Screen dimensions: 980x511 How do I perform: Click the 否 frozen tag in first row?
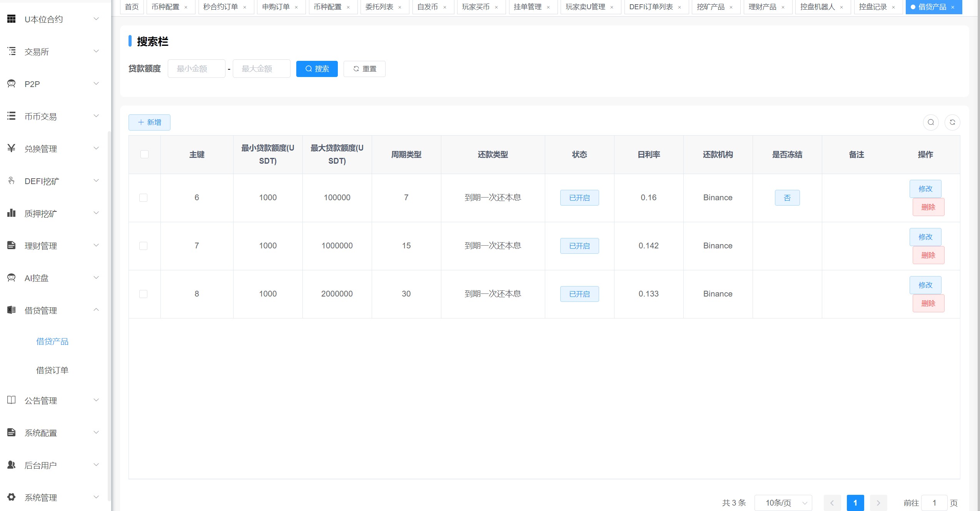[787, 198]
